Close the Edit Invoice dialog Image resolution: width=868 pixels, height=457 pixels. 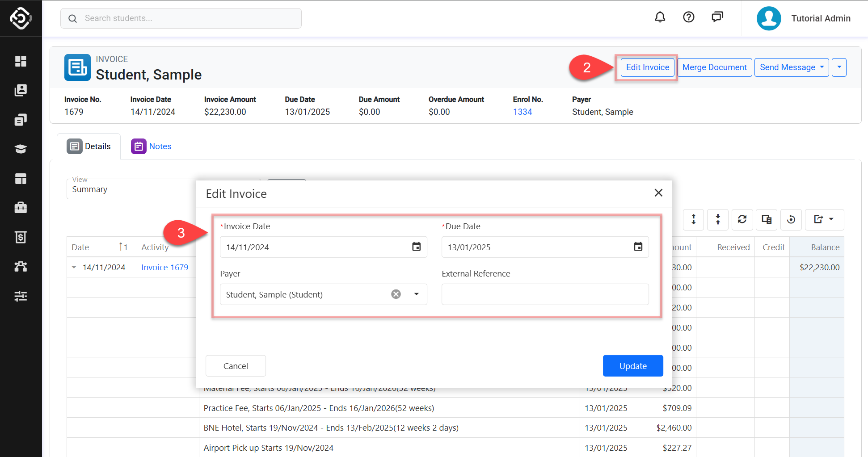click(x=658, y=193)
